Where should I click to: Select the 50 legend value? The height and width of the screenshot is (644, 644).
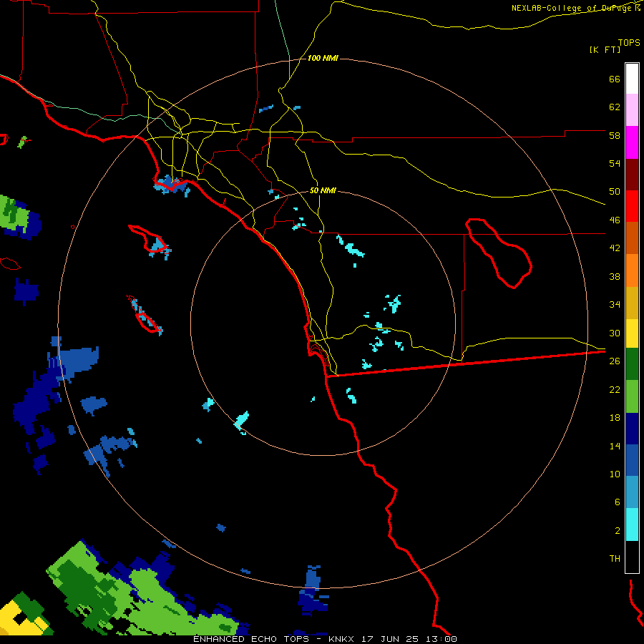(x=615, y=191)
